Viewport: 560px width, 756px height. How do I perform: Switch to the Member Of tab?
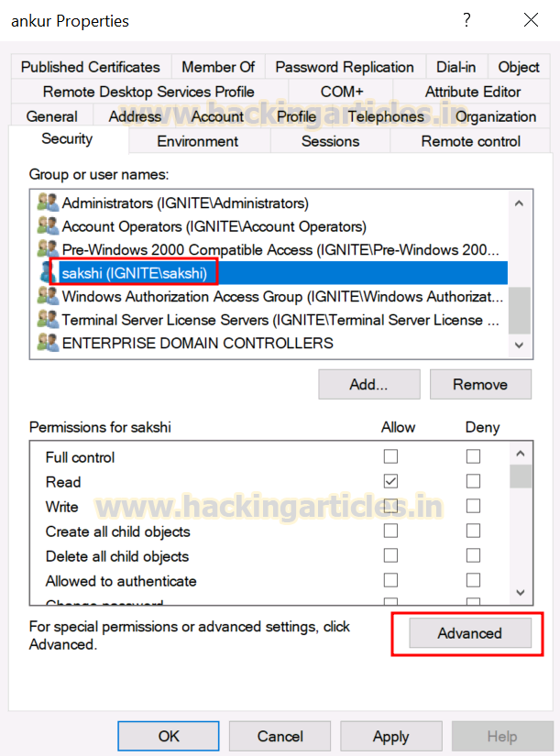(218, 67)
